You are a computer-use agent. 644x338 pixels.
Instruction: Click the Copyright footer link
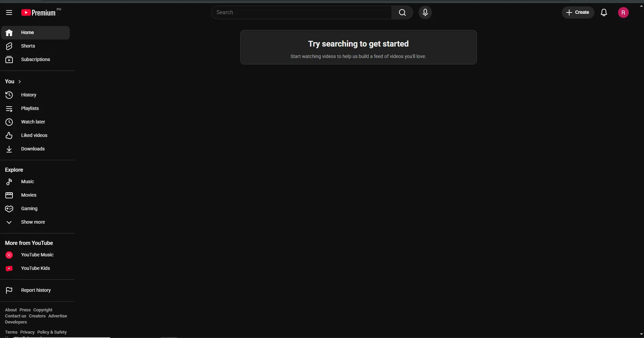(x=43, y=310)
